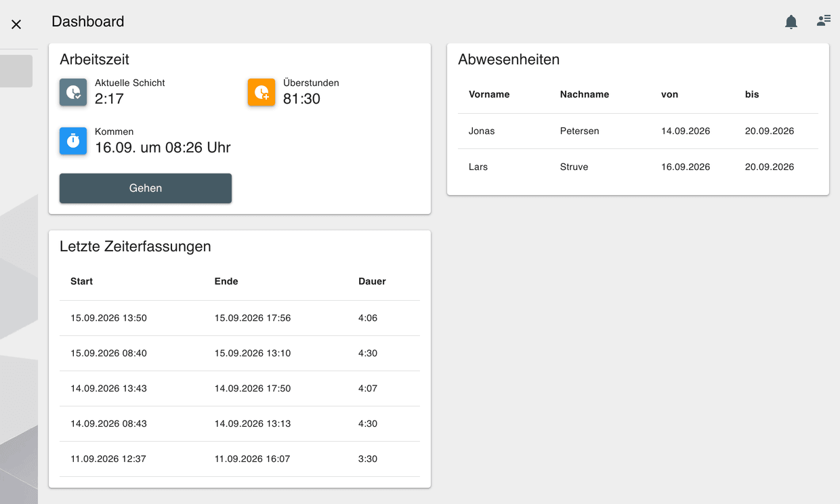Viewport: 840px width, 504px height.
Task: Open notifications bell icon
Action: pyautogui.click(x=791, y=22)
